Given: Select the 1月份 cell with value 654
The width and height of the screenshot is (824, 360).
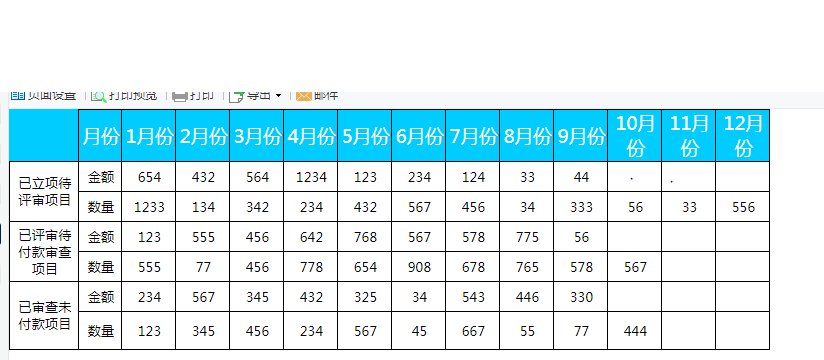Looking at the screenshot, I should pyautogui.click(x=149, y=177).
